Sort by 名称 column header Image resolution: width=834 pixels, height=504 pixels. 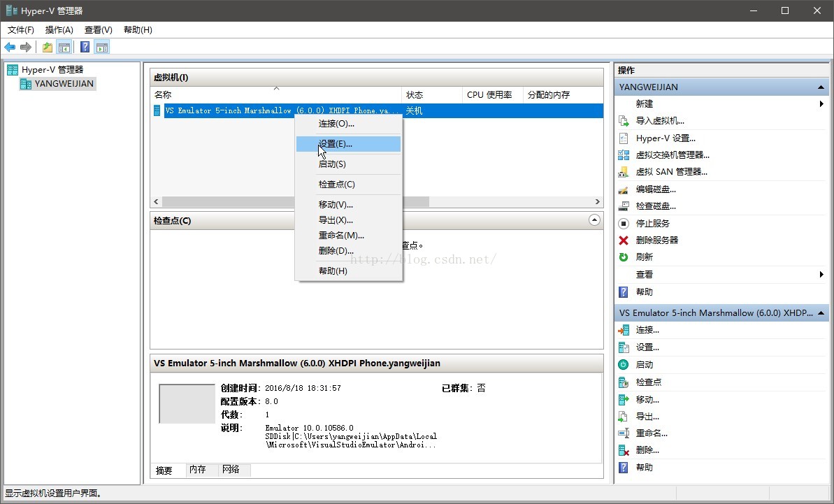click(276, 94)
